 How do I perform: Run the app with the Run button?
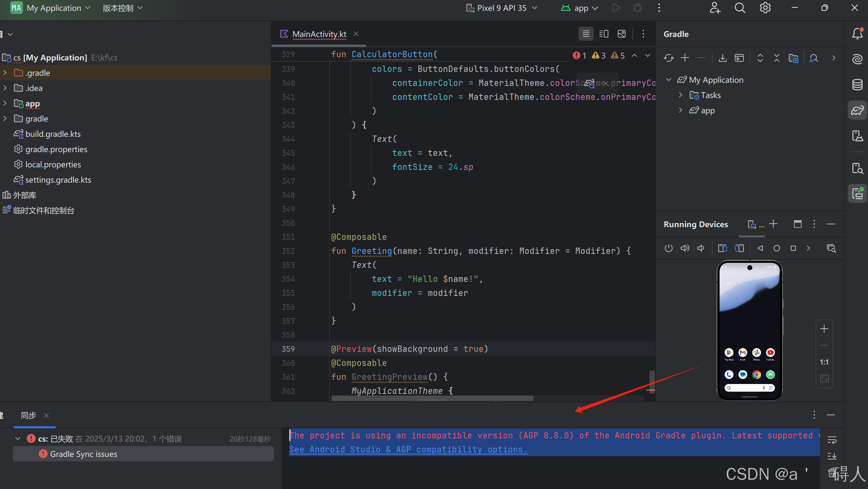click(616, 8)
